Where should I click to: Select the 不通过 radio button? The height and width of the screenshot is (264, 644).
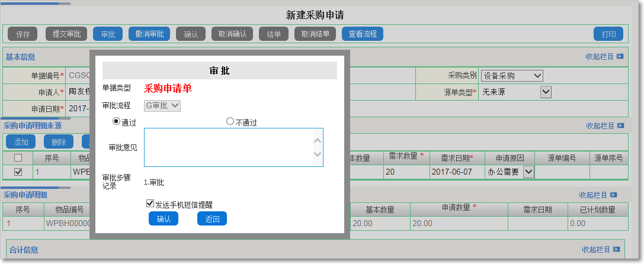[230, 121]
